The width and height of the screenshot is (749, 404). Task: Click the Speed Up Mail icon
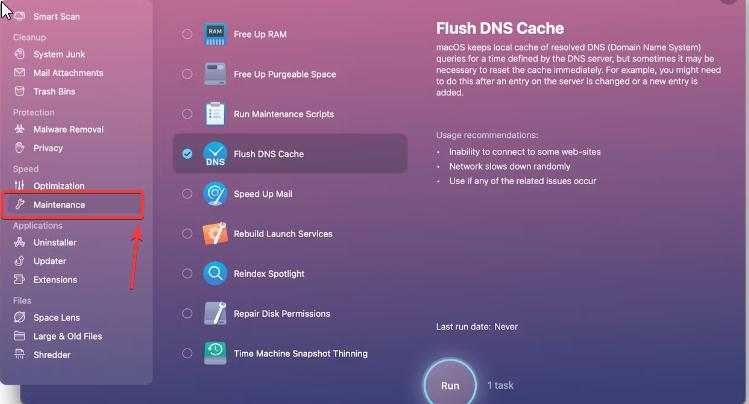pyautogui.click(x=216, y=194)
